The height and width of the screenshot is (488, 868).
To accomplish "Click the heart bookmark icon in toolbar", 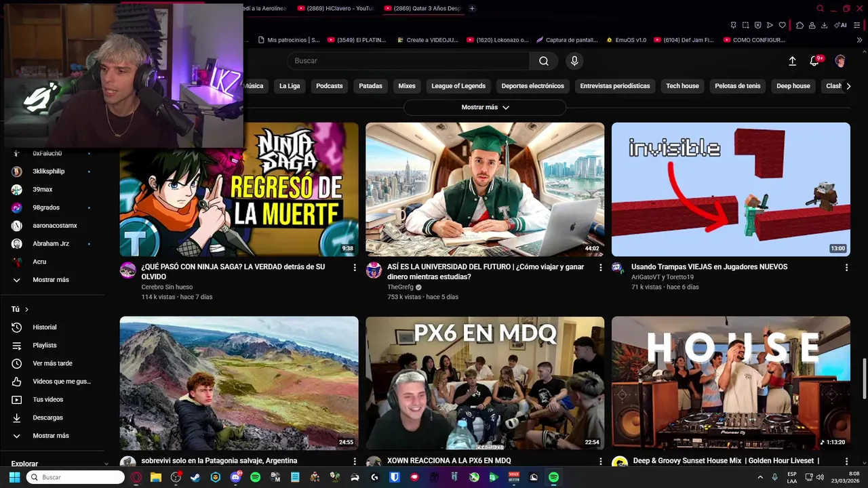I will pos(782,25).
